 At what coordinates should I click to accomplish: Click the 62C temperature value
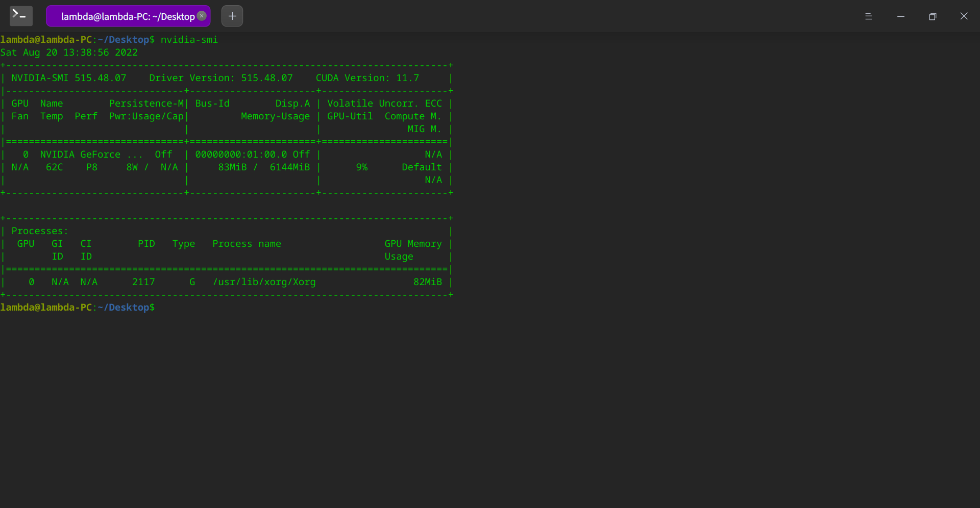click(55, 167)
